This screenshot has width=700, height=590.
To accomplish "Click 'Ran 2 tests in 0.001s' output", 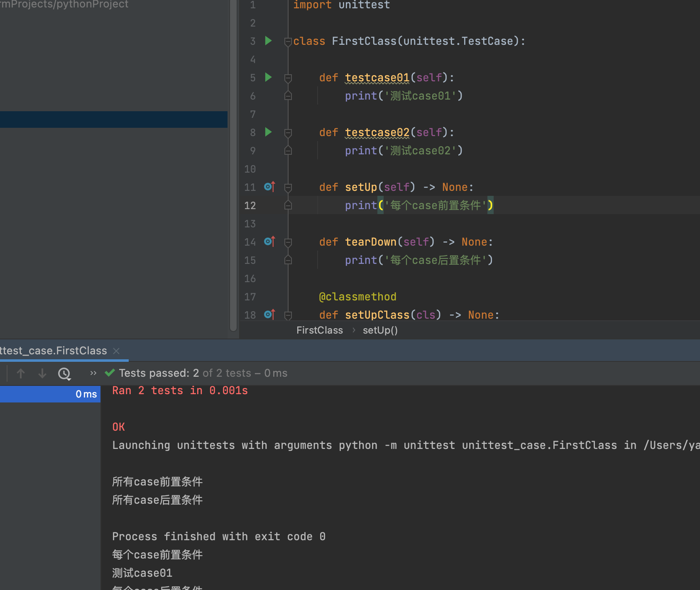I will coord(180,390).
